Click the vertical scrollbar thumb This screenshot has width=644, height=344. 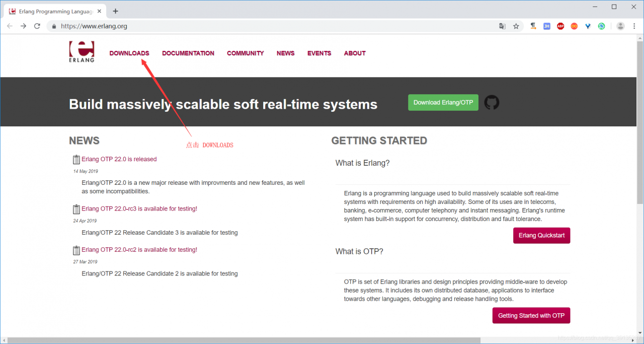(640, 123)
